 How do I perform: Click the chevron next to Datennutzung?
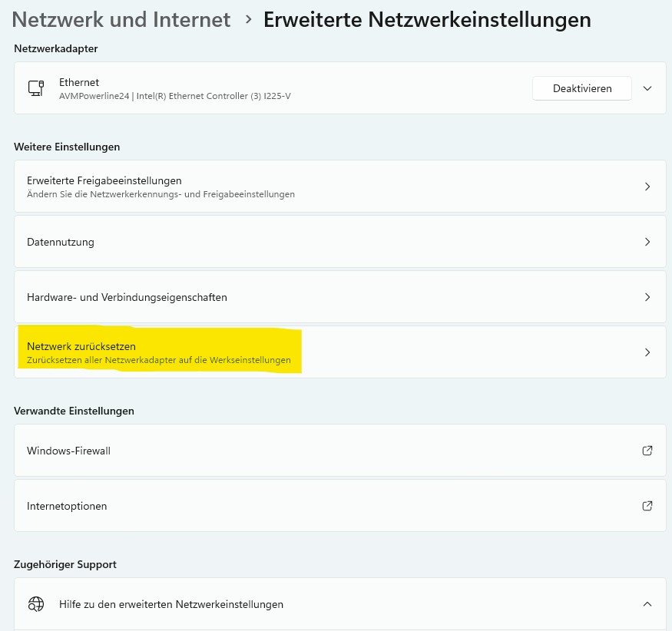[x=647, y=241]
